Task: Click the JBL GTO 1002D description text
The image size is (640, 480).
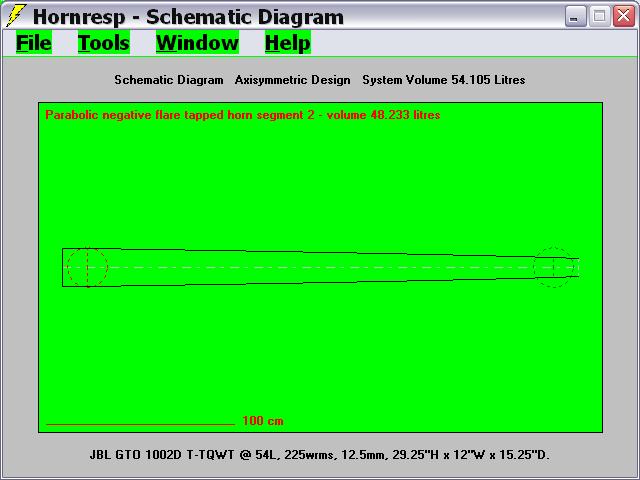Action: tap(320, 455)
